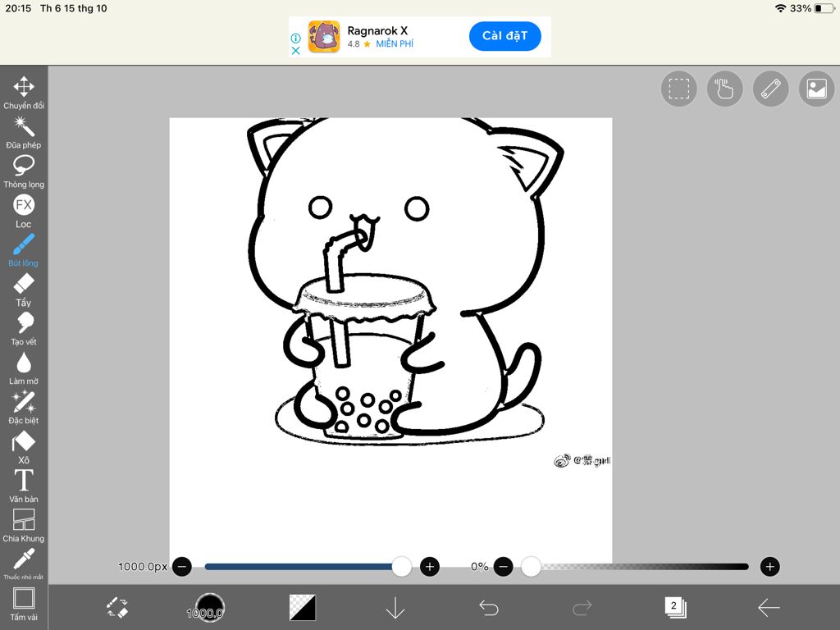840x630 pixels.
Task: Tap the Ragnarok X app icon
Action: (x=323, y=36)
